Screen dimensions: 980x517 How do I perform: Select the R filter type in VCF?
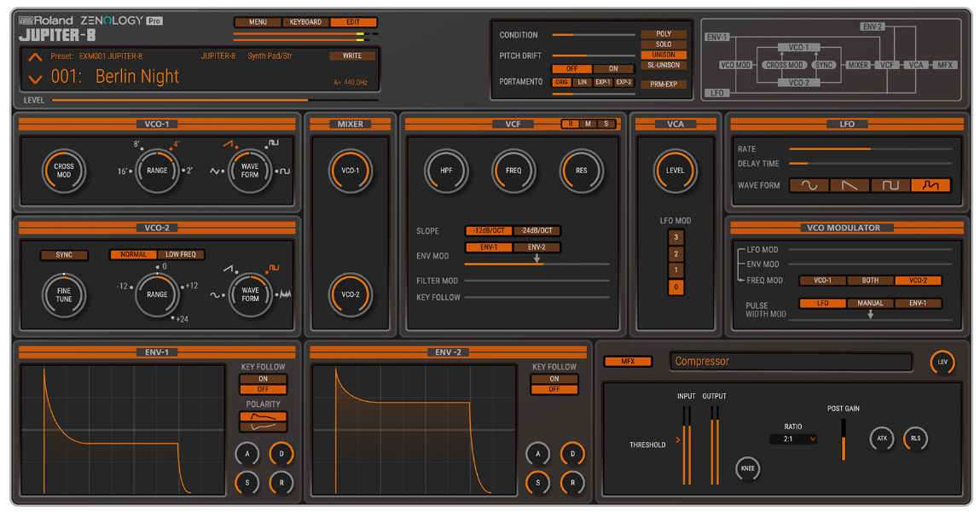(x=570, y=124)
